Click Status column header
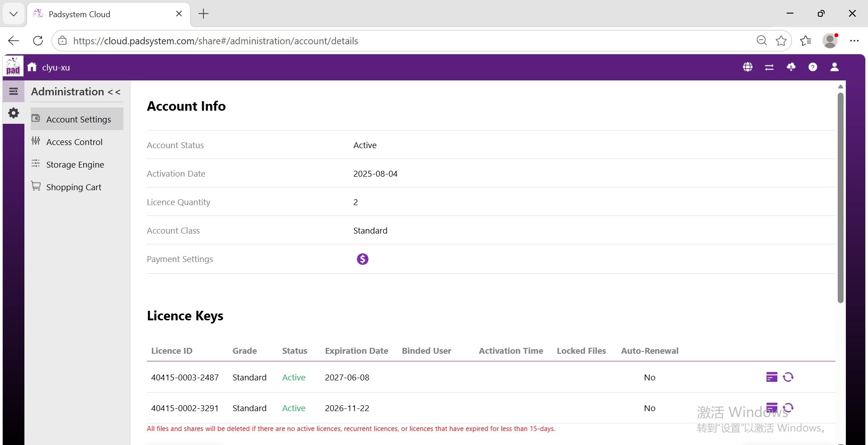 [295, 351]
